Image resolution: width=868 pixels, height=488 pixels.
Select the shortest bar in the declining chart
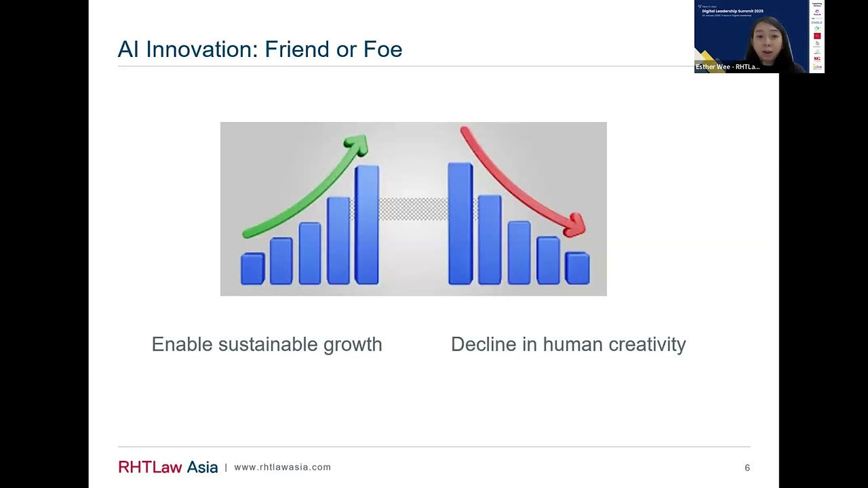577,268
